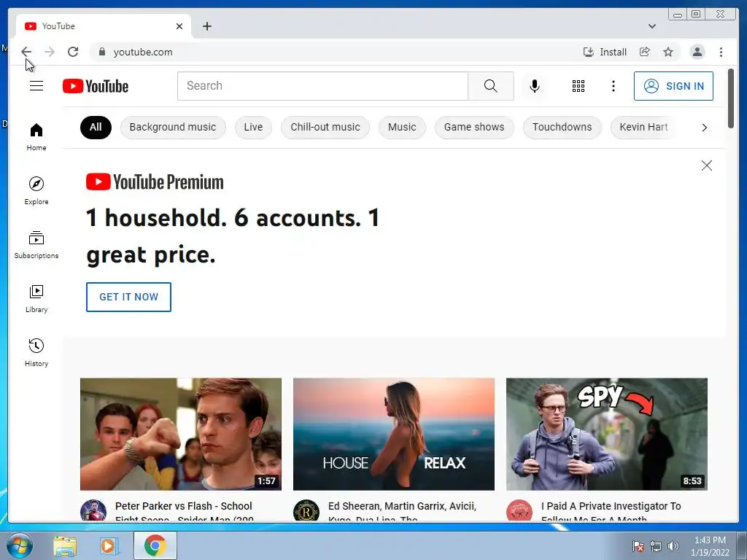Open Peter Parker video channel avatar
The image size is (747, 560).
(93, 510)
